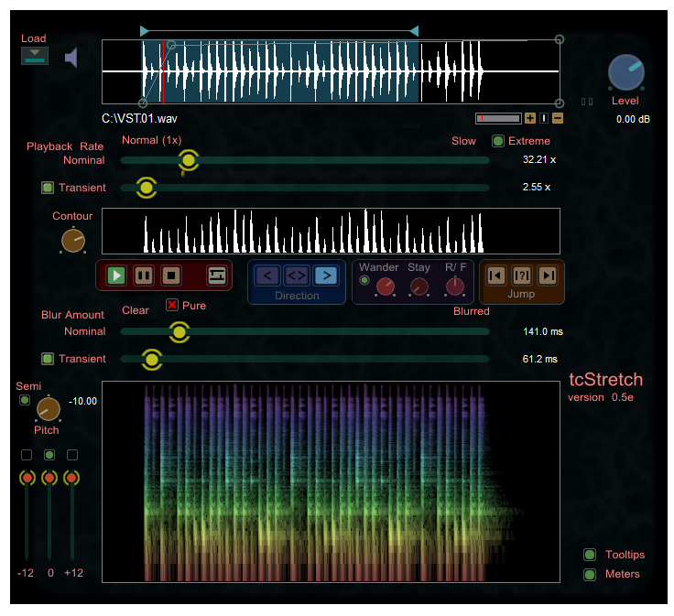This screenshot has height=616, width=674.
Task: Set direction to backward
Action: (x=267, y=276)
